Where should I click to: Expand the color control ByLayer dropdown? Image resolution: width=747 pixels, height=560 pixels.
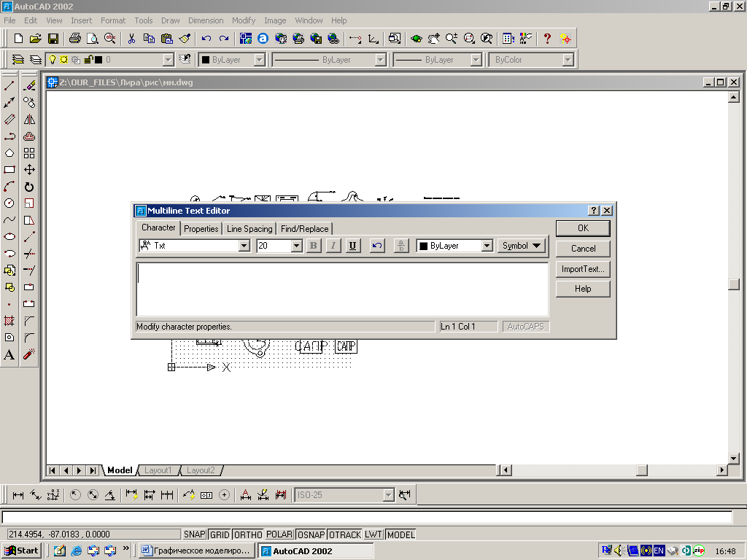tap(259, 60)
